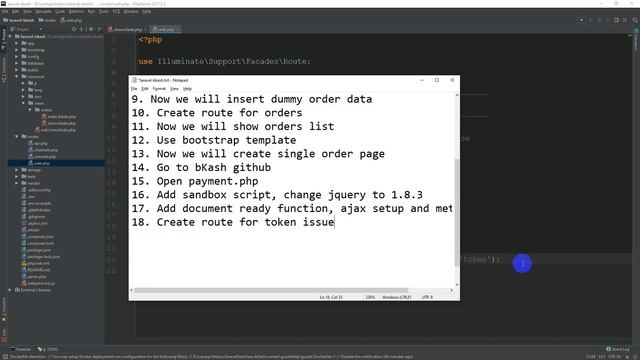Select package.json file icon in tree
Viewport: 640px width, 360px height.
coord(24,250)
